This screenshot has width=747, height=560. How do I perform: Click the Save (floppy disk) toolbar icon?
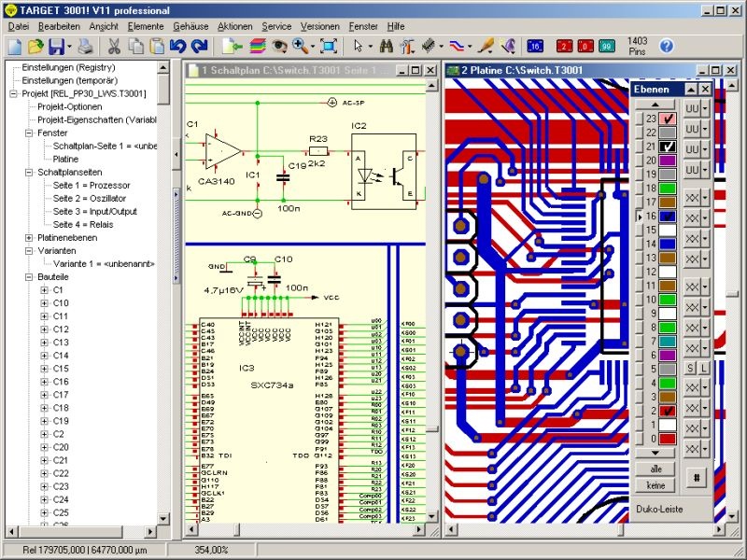57,46
